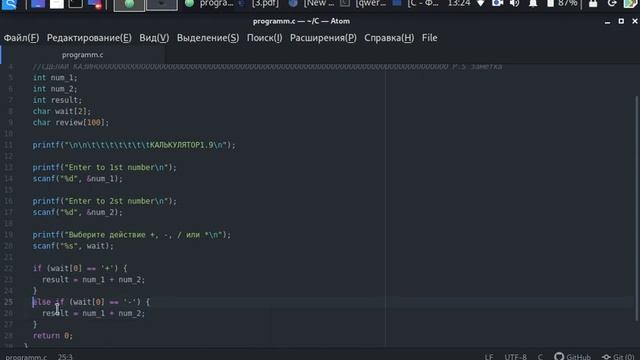Screen dimensions: 640x360
Task: Open the Справка(H) menu
Action: click(389, 38)
